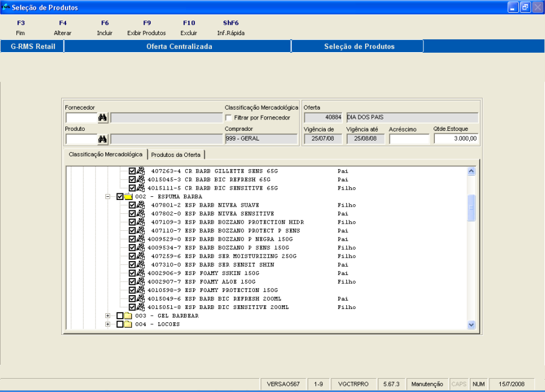The height and width of the screenshot is (392, 545).
Task: Select row 407259-6 ESP BARB SER MOISTURIZING 250G
Action: click(x=224, y=256)
